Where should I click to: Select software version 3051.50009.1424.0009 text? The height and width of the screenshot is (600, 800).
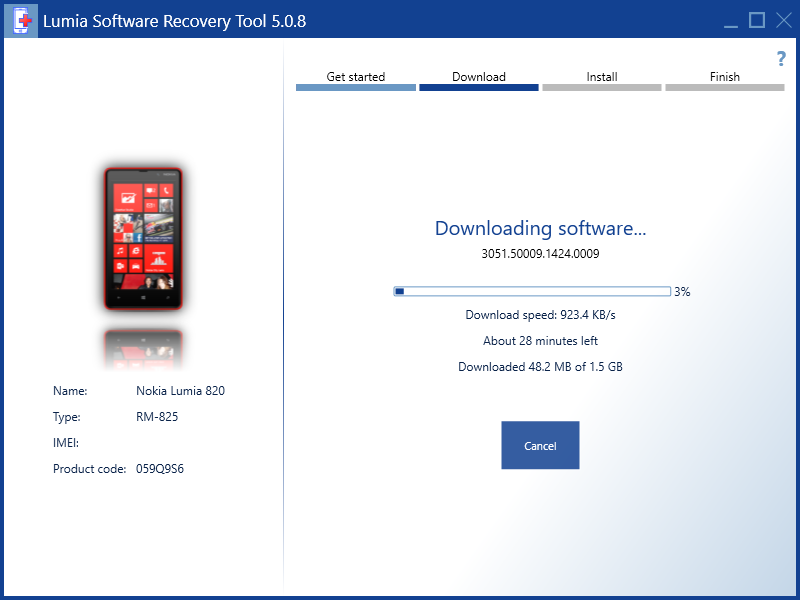pyautogui.click(x=540, y=254)
